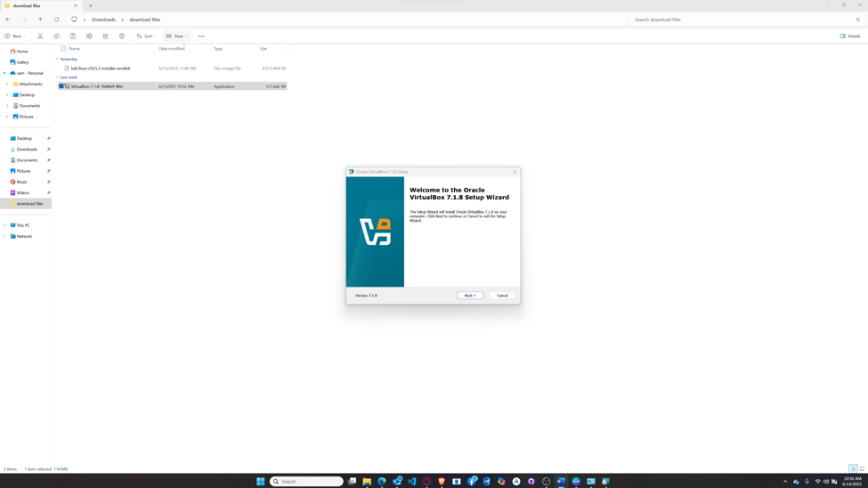The height and width of the screenshot is (488, 868).
Task: Open Gallery in the navigation pane
Action: (22, 62)
